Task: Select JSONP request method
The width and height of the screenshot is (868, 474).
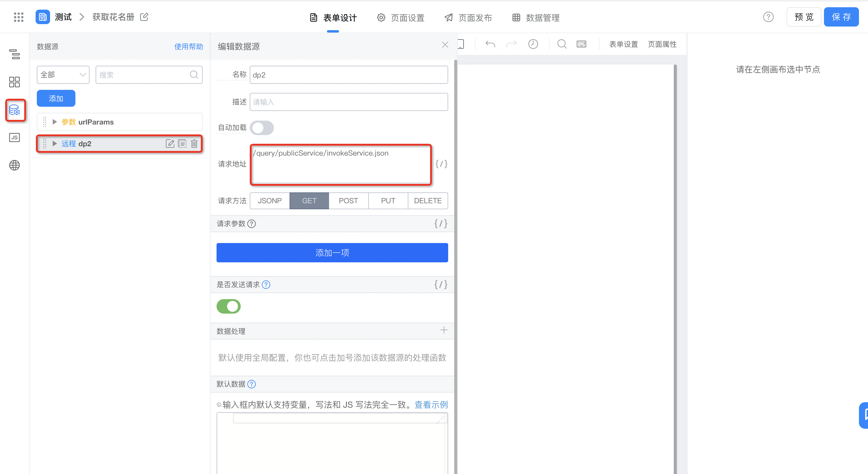Action: (x=270, y=201)
